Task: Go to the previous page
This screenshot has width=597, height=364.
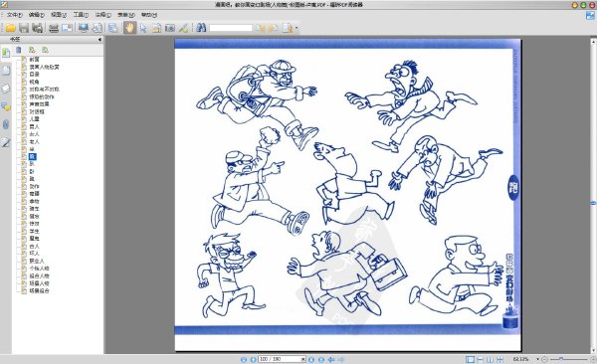Action: click(253, 359)
